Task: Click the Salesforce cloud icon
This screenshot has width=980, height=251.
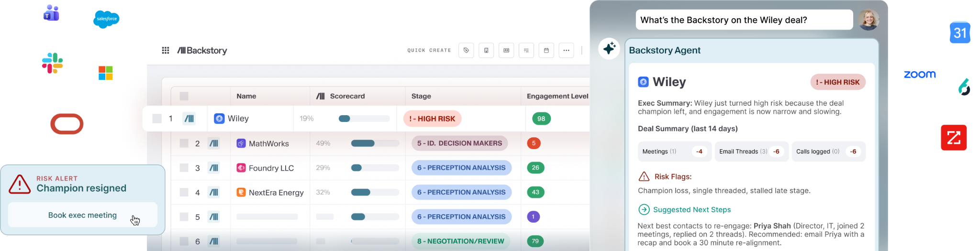Action: click(x=106, y=19)
